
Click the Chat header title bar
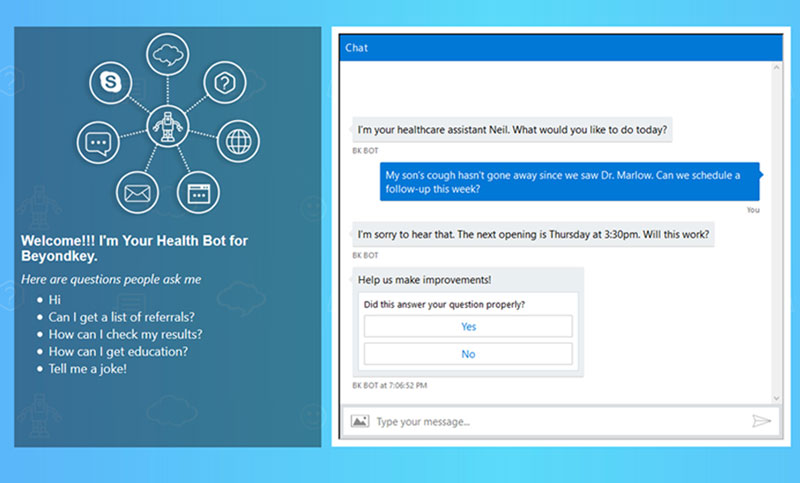[x=558, y=48]
